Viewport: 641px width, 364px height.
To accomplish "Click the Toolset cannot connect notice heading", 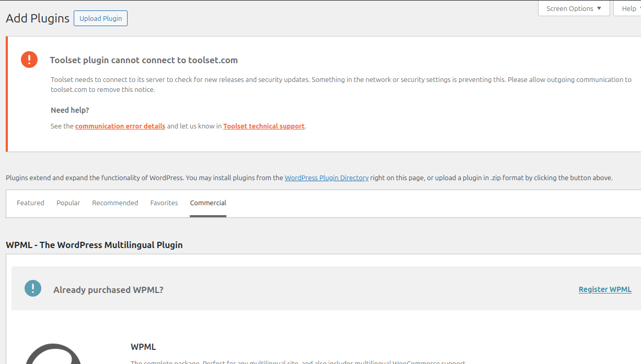I will 144,60.
